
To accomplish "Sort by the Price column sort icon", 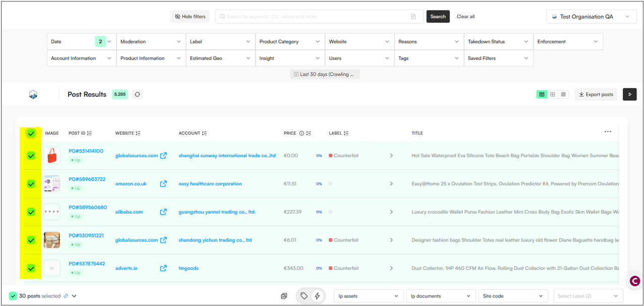I will (x=309, y=134).
